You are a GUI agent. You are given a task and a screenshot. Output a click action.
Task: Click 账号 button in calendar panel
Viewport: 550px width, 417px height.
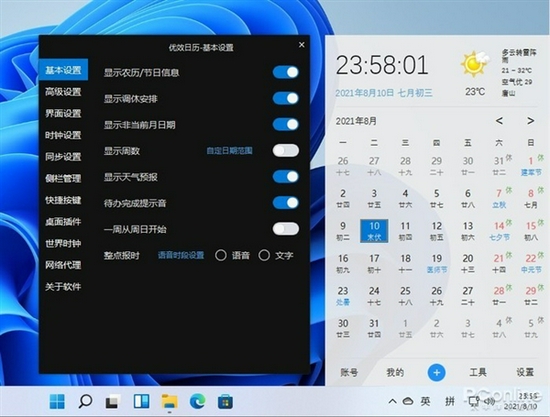pos(349,372)
